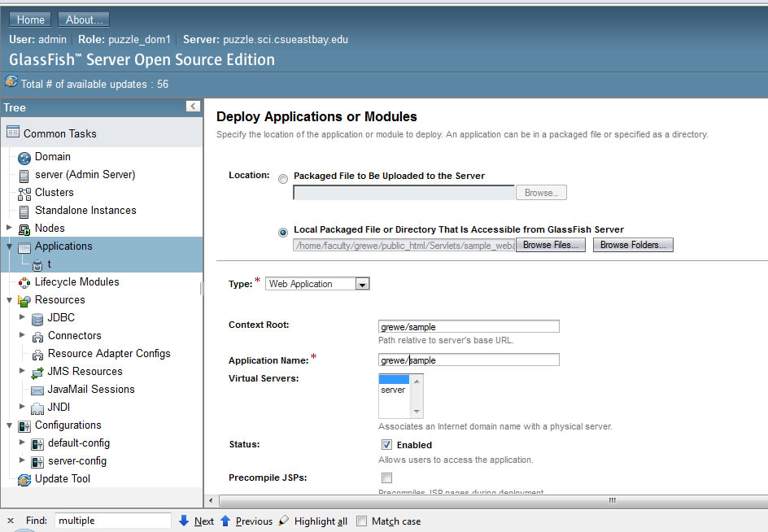Open the Type dropdown for Web Application

(363, 284)
